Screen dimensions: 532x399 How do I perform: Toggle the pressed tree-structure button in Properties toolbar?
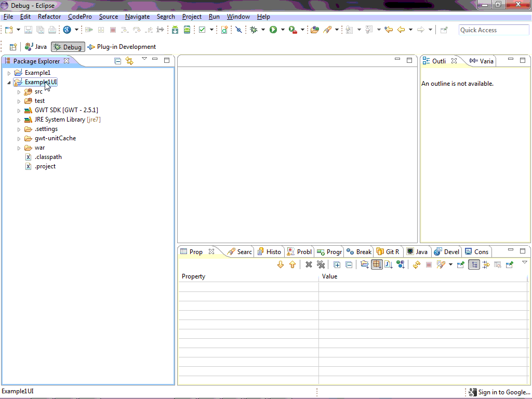pyautogui.click(x=474, y=264)
